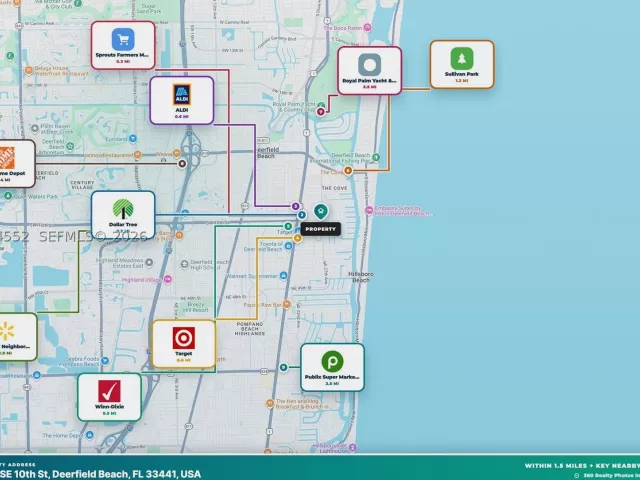Click 'Breezy Hill Resort' map label
This screenshot has height=480, width=640.
[x=196, y=307]
